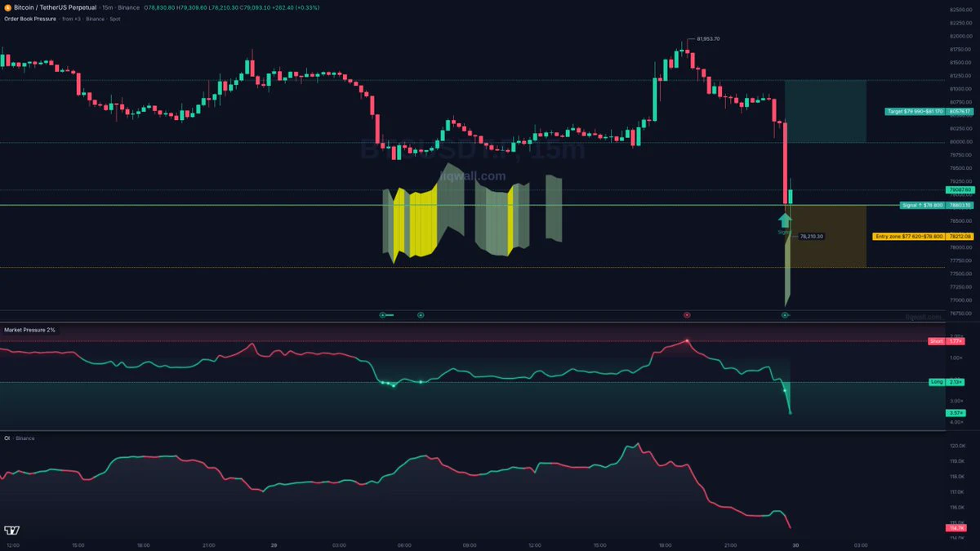
Task: Click the 120.0K OI axis label
Action: 957,447
